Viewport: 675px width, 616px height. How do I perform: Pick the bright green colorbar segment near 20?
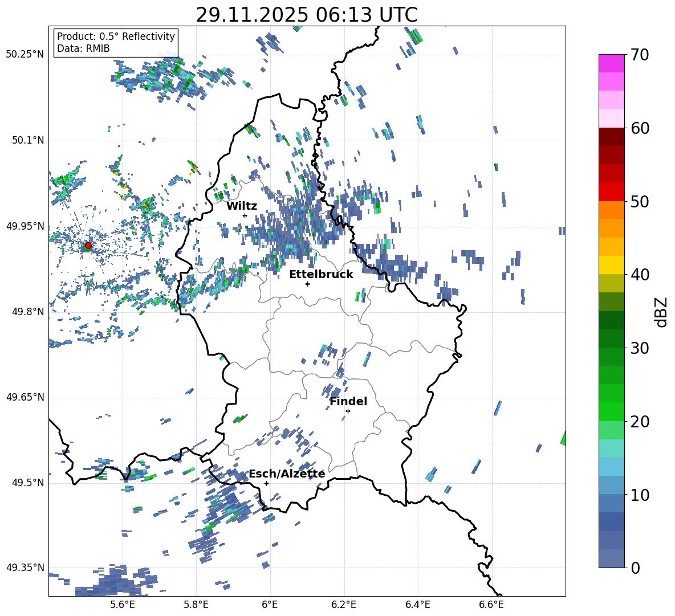(611, 412)
